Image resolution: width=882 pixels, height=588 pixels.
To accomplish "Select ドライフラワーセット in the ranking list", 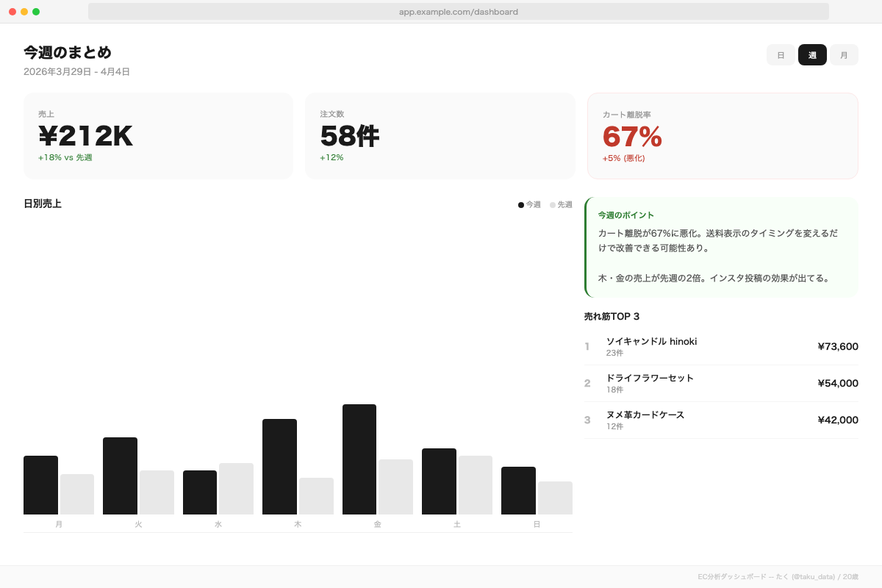I will [x=720, y=383].
